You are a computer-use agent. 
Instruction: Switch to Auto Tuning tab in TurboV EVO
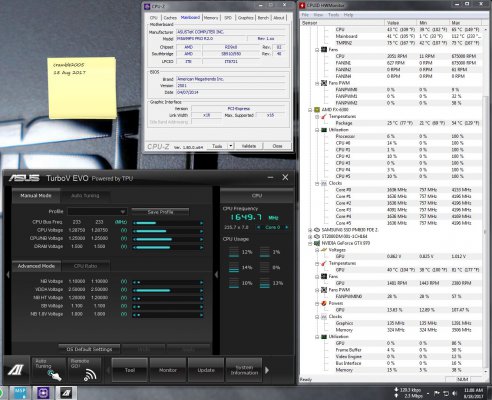point(85,196)
